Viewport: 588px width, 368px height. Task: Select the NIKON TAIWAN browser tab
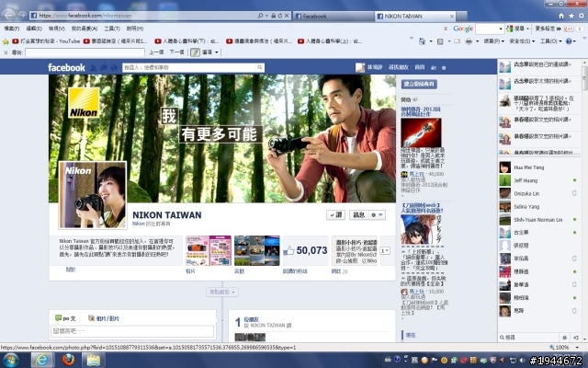(415, 17)
